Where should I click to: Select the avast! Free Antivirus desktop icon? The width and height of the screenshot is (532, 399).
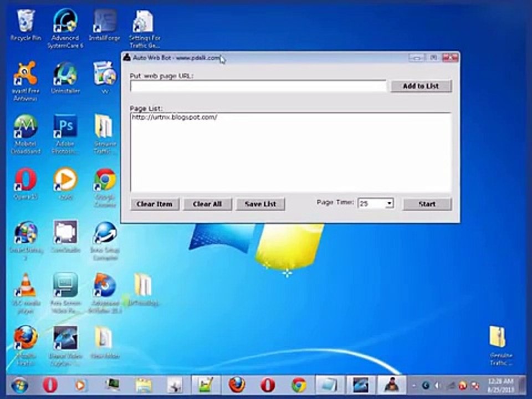click(25, 81)
